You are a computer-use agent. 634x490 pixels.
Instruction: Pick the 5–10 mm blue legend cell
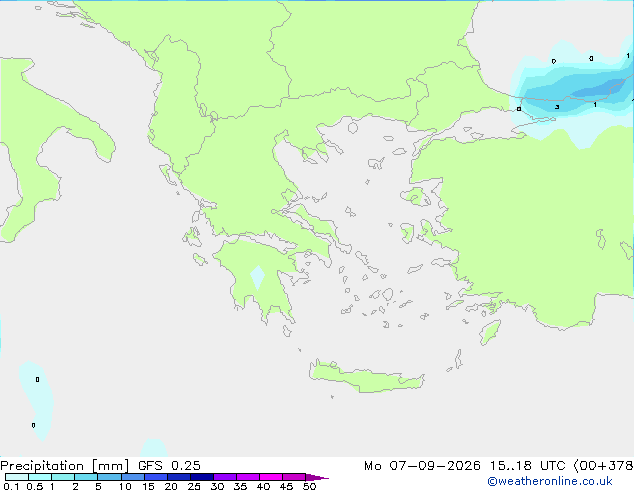(109, 477)
